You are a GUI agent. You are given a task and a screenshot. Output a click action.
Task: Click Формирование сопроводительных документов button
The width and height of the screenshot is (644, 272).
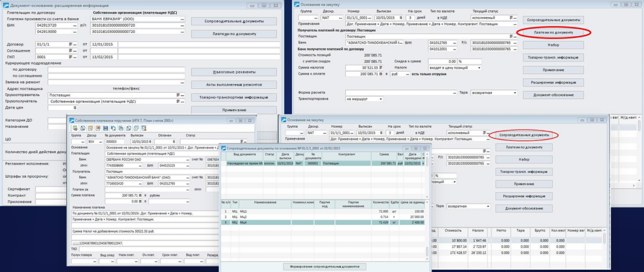tap(325, 266)
